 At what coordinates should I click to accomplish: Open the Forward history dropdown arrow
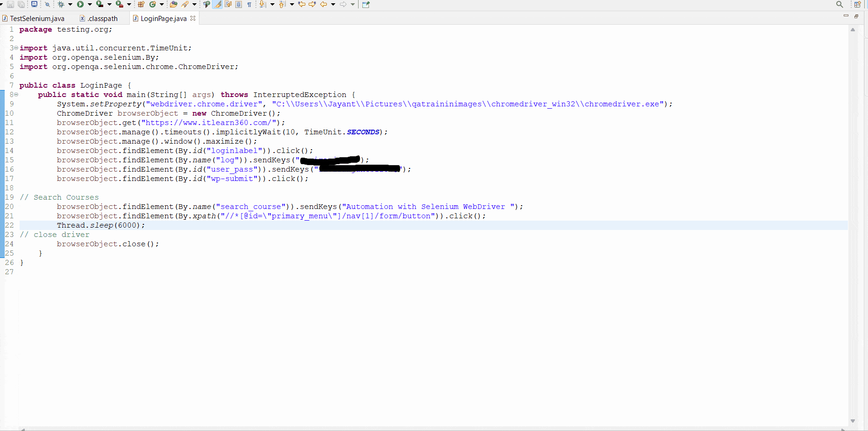[353, 5]
